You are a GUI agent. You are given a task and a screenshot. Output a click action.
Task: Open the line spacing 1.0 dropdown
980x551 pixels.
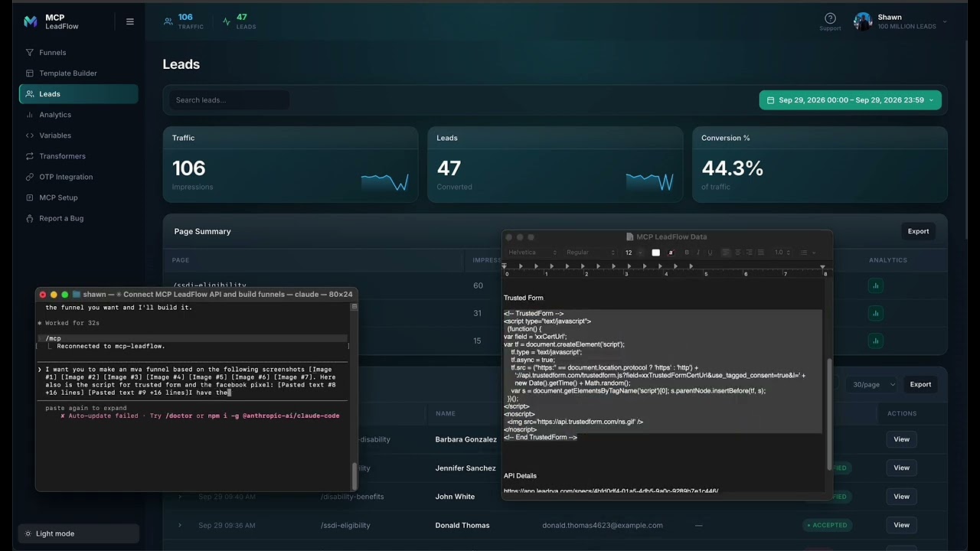click(x=782, y=253)
